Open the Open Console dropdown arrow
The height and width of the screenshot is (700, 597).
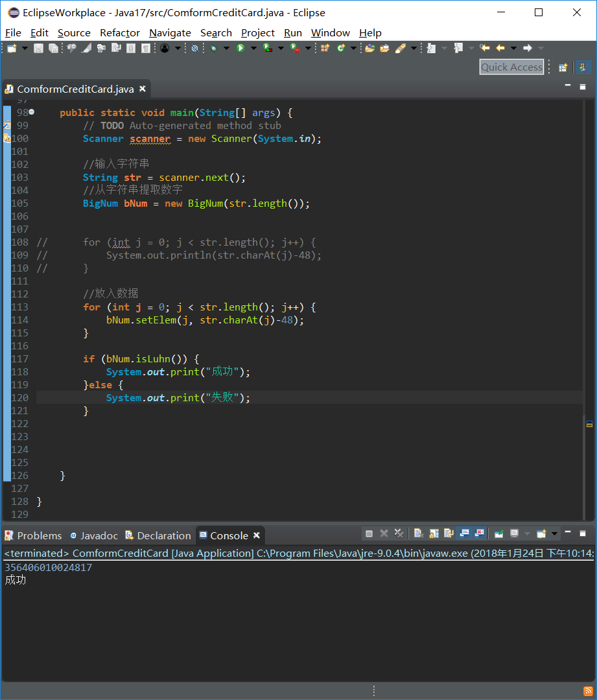(x=554, y=533)
